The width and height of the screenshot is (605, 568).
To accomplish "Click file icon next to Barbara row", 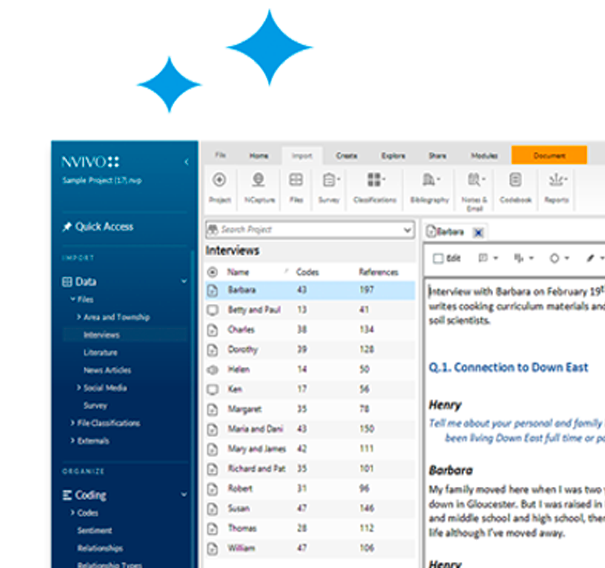I will [x=213, y=290].
